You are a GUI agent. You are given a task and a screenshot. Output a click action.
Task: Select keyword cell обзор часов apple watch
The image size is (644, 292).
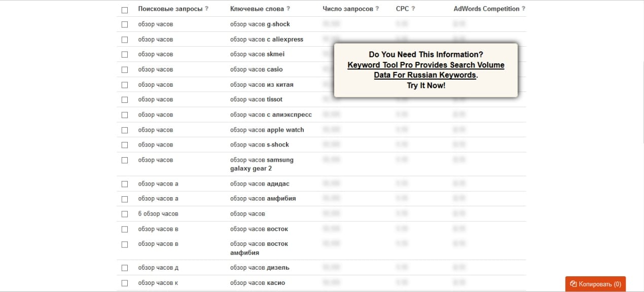point(267,130)
